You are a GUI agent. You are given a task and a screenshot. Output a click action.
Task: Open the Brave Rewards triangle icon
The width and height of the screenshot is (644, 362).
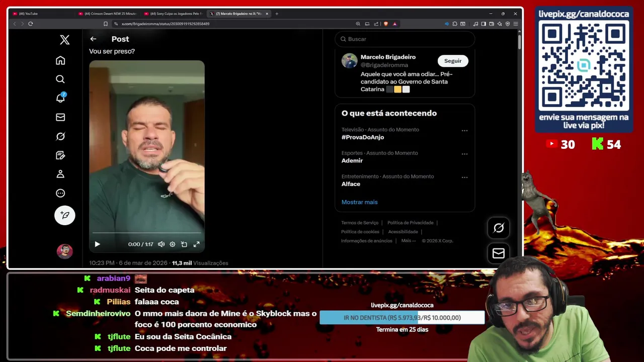coord(395,24)
